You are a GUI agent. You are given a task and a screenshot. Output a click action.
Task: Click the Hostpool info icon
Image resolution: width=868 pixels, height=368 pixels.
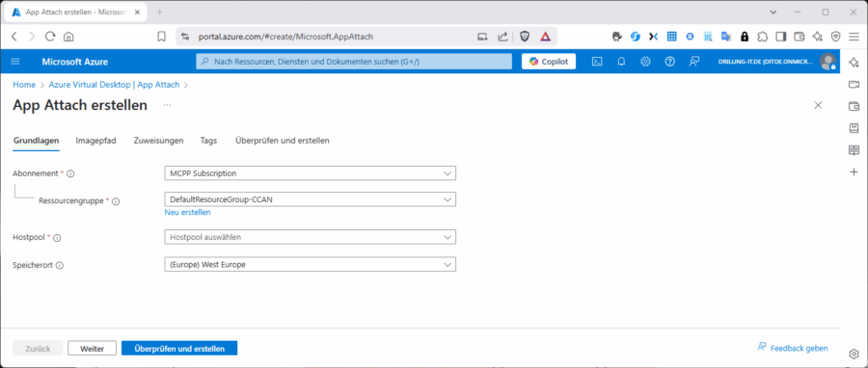point(57,238)
